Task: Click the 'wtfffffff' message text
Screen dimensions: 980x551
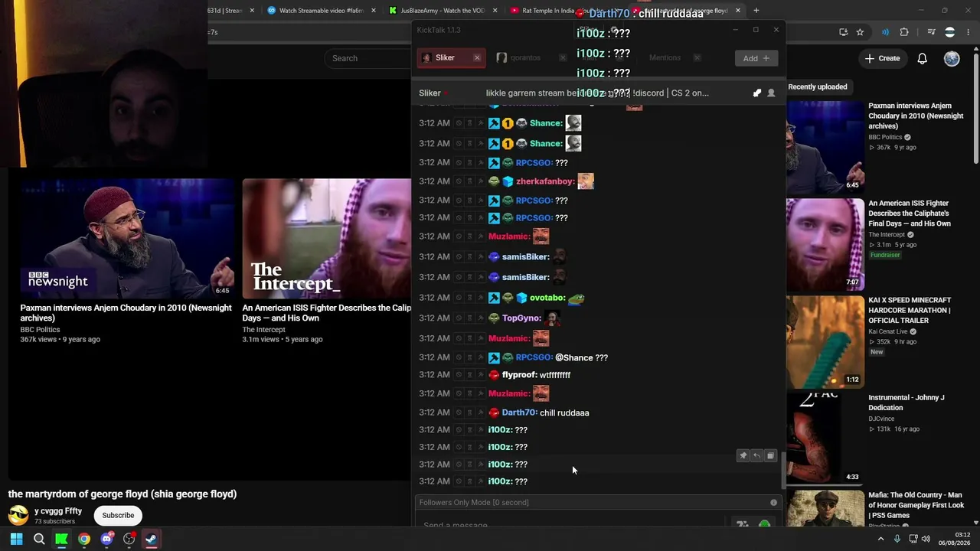Action: tap(555, 375)
